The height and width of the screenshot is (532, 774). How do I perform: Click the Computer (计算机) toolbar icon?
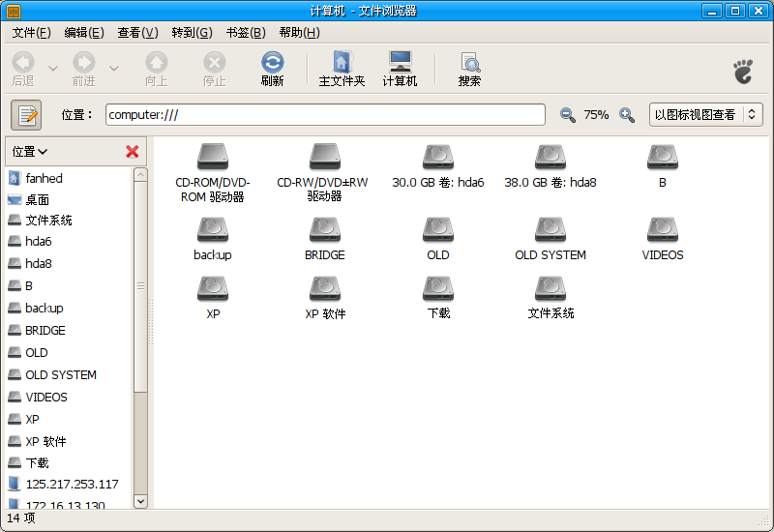click(x=400, y=69)
